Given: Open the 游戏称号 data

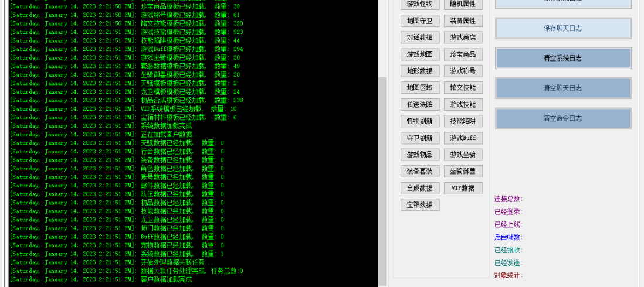Looking at the screenshot, I should click(463, 71).
